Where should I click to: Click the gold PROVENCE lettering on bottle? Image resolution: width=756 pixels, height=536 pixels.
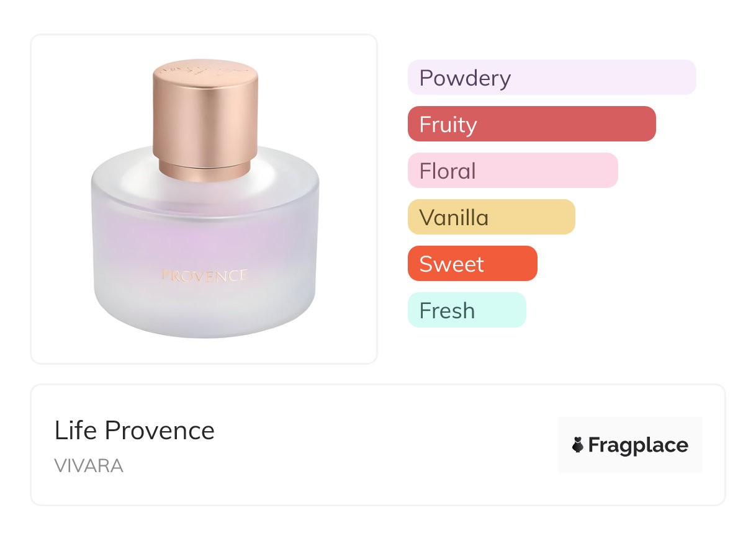pyautogui.click(x=204, y=275)
